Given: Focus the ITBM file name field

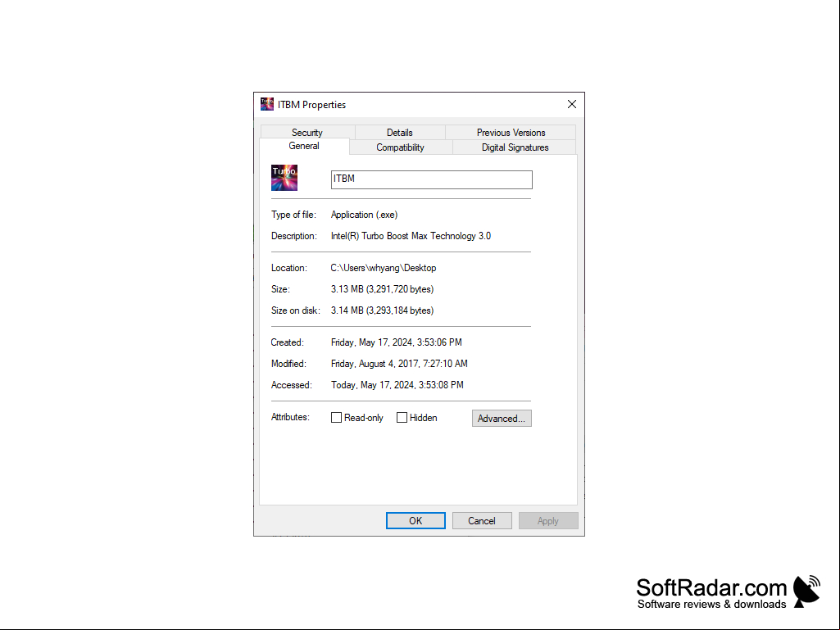Looking at the screenshot, I should pyautogui.click(x=431, y=179).
